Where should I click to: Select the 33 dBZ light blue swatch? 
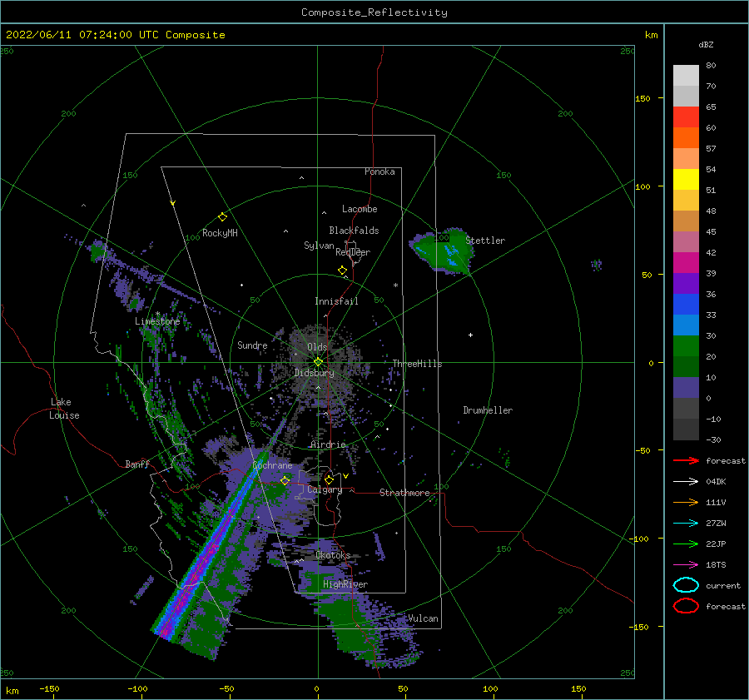686,325
